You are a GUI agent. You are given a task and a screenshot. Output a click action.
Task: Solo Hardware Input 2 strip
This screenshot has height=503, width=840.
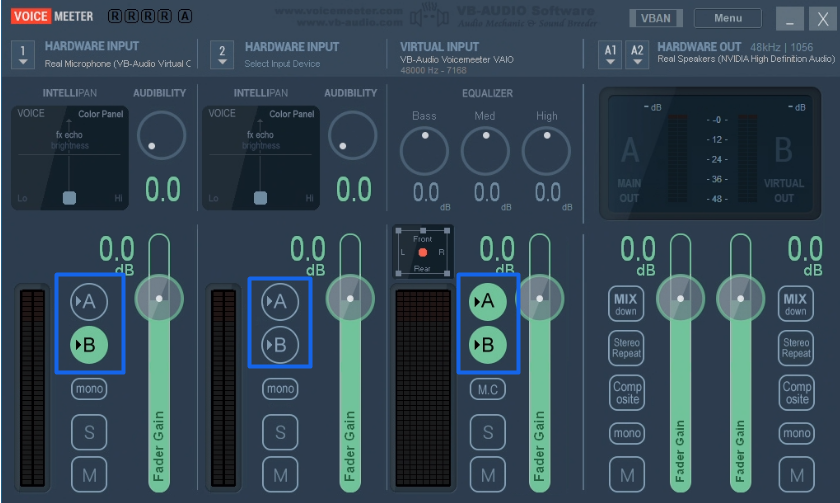click(x=280, y=432)
